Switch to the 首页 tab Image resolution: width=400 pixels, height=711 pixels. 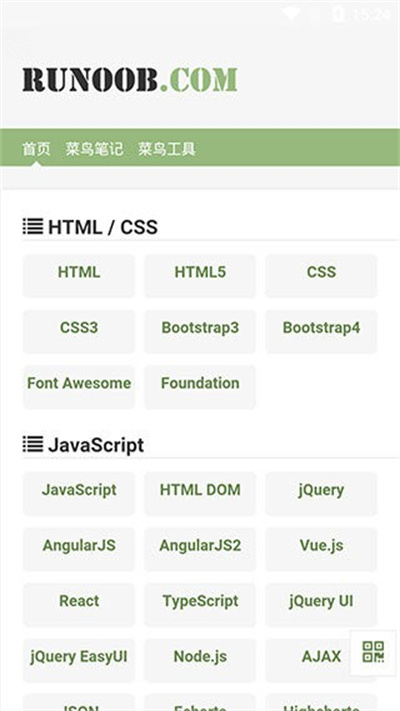[x=37, y=149]
